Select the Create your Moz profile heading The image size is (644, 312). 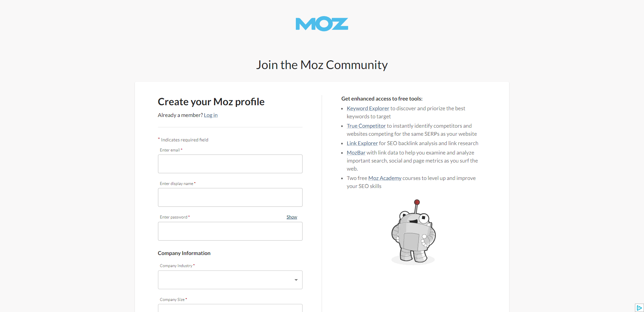click(x=211, y=102)
